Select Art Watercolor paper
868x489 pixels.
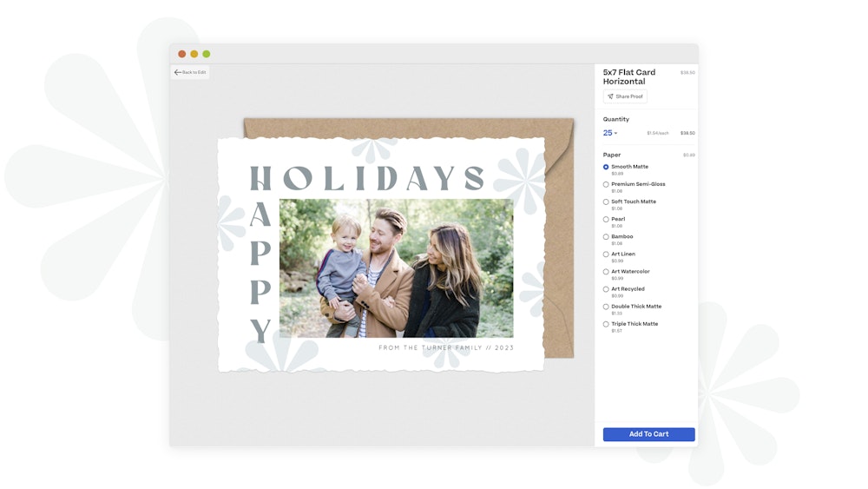coord(606,272)
